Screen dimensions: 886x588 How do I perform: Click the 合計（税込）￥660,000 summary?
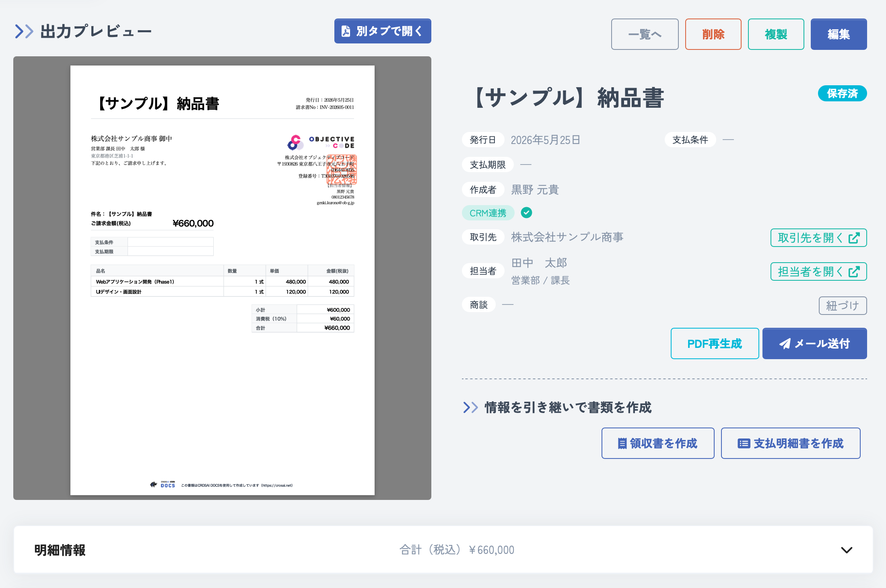point(457,550)
